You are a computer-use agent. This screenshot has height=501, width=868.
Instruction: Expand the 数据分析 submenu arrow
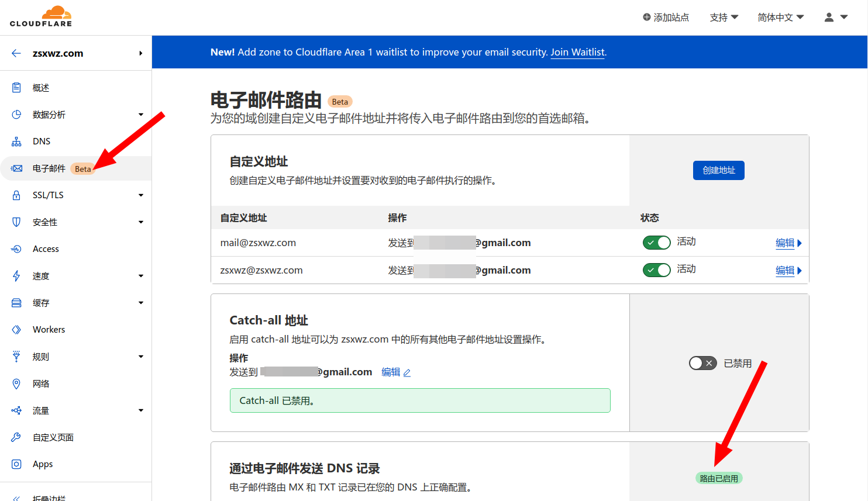coord(141,115)
